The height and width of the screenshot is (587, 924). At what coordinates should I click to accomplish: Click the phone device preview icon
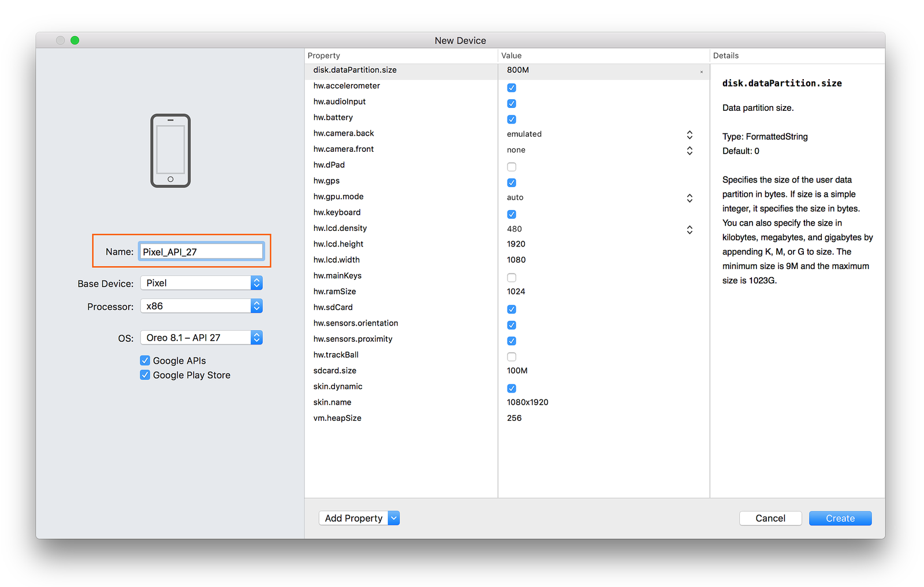pyautogui.click(x=170, y=151)
